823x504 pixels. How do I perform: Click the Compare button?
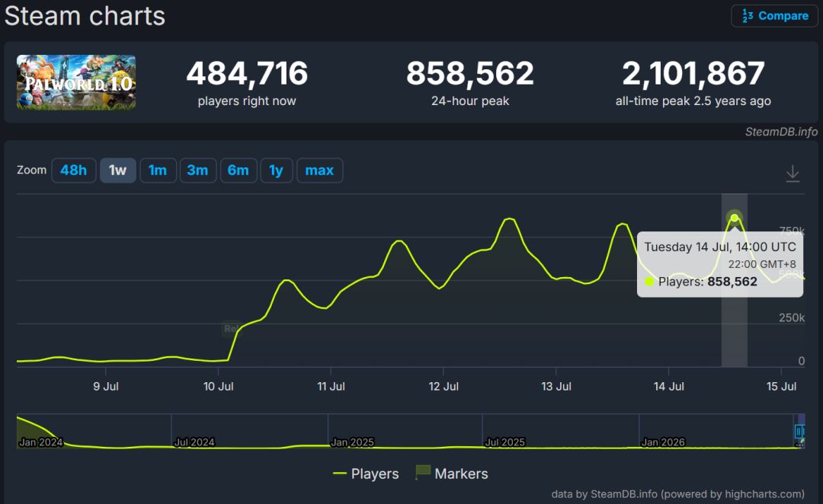point(775,16)
